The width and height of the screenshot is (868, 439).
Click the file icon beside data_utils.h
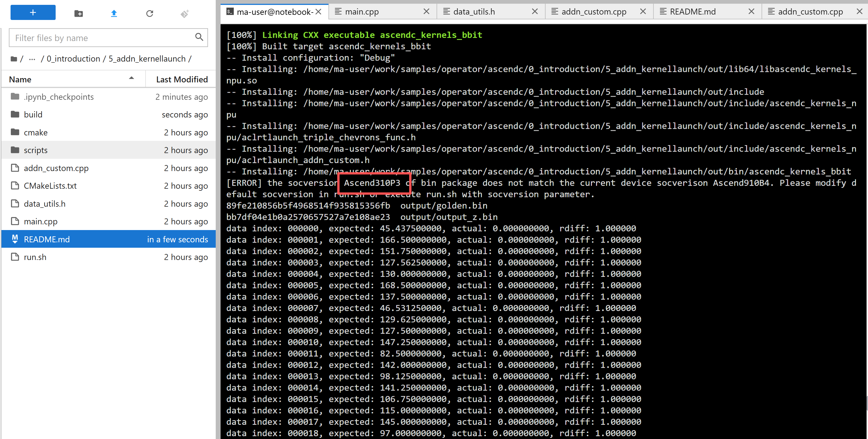tap(15, 203)
